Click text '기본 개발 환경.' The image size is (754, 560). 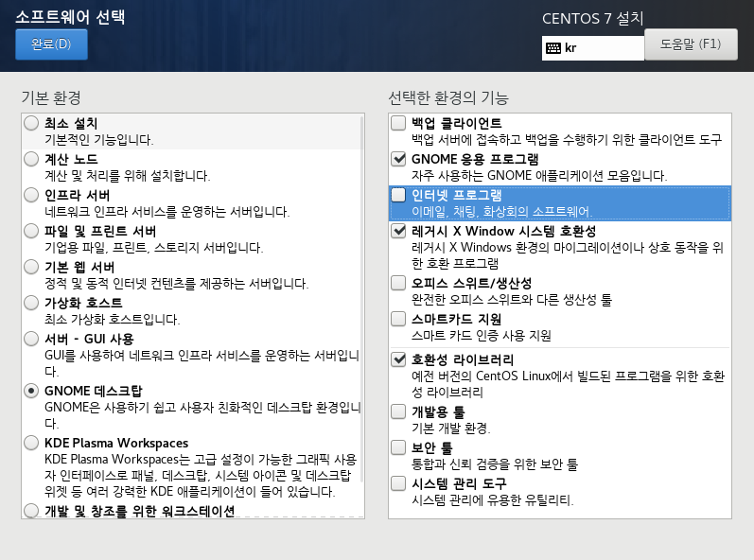click(x=451, y=428)
